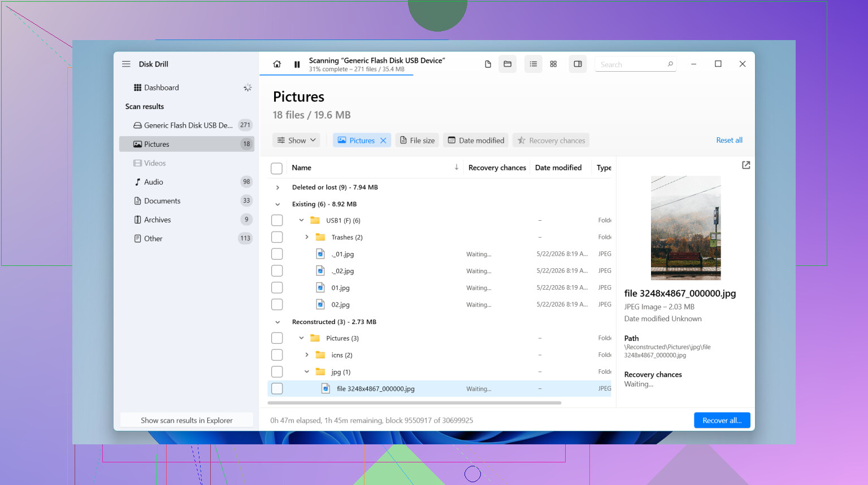Open the File size filter
Screen dimensions: 868x485
click(x=417, y=140)
